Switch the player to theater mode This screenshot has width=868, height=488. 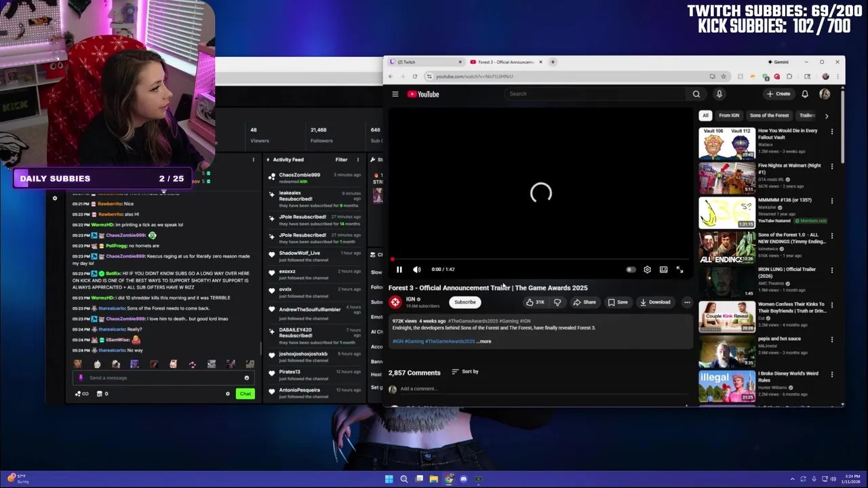[x=663, y=270]
